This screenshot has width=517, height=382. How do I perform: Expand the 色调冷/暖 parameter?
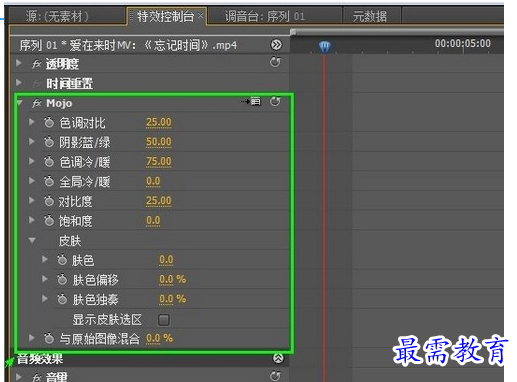32,161
